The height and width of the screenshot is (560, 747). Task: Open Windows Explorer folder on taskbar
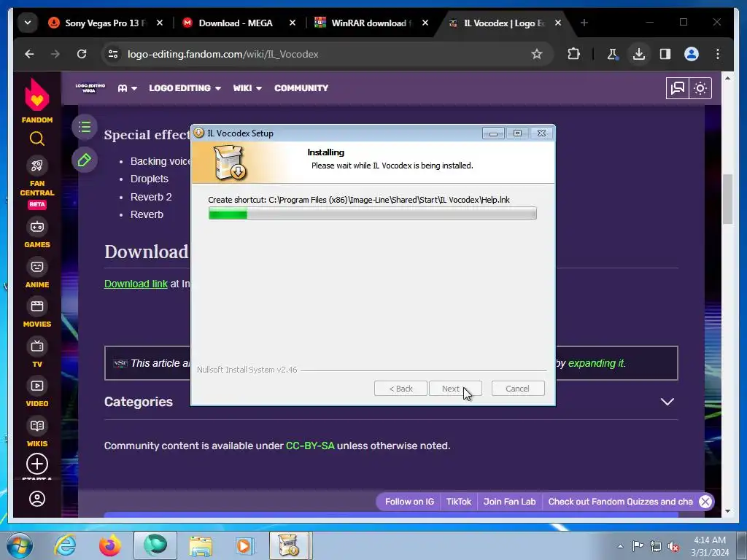(201, 545)
